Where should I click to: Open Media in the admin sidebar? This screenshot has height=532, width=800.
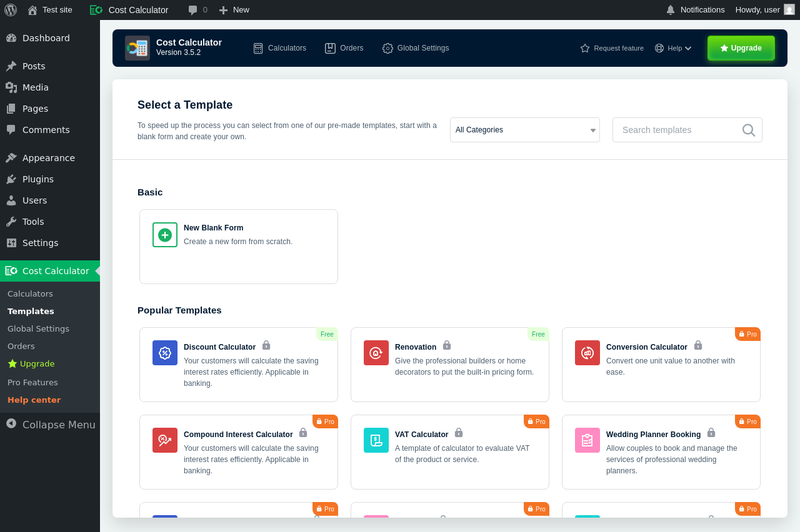(x=50, y=87)
